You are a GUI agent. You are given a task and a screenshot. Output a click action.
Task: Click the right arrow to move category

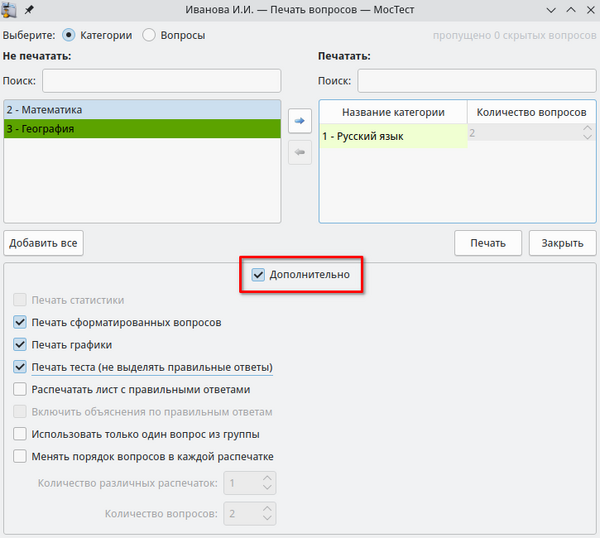click(300, 121)
